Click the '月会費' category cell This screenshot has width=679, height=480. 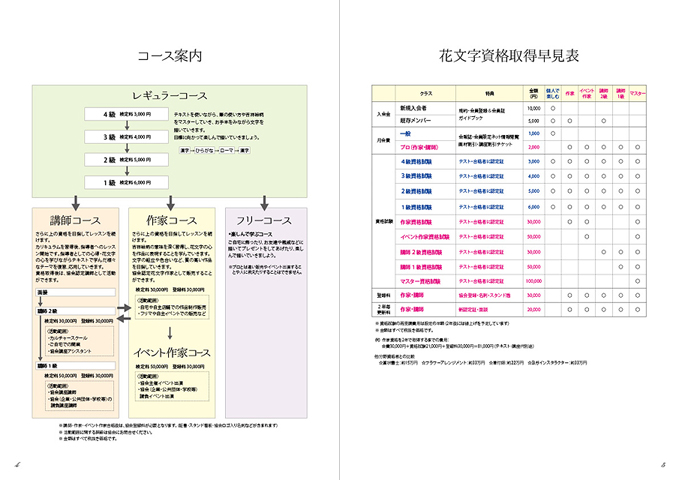(383, 140)
